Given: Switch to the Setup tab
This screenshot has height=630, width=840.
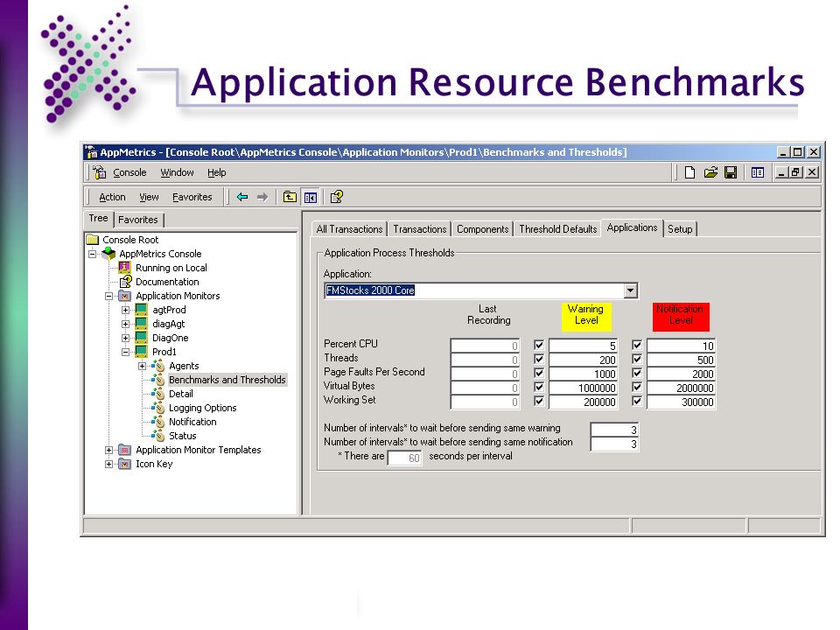Looking at the screenshot, I should click(x=680, y=229).
